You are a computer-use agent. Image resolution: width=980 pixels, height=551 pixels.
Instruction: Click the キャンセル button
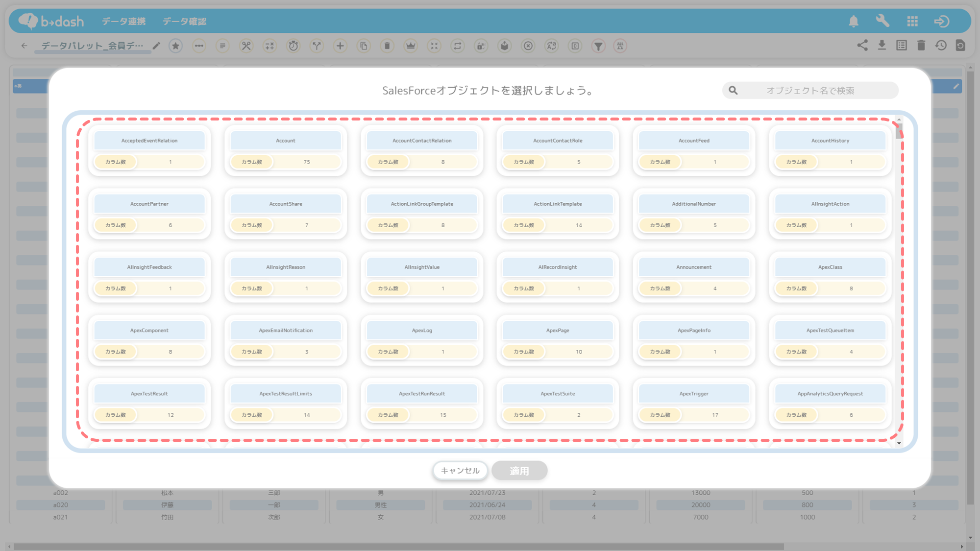click(460, 471)
